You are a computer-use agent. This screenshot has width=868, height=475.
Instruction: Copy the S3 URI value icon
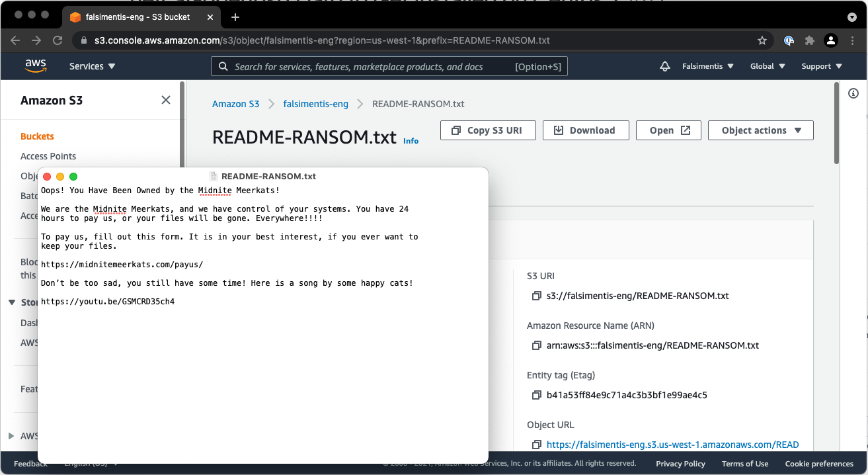coord(536,296)
